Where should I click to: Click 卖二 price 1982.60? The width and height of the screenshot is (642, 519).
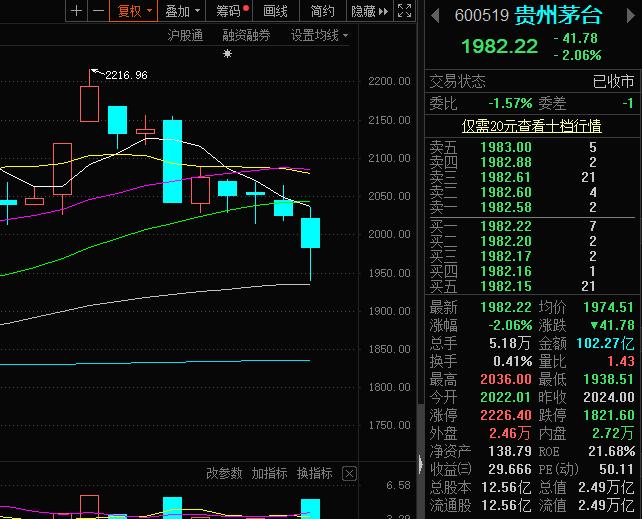pos(506,192)
